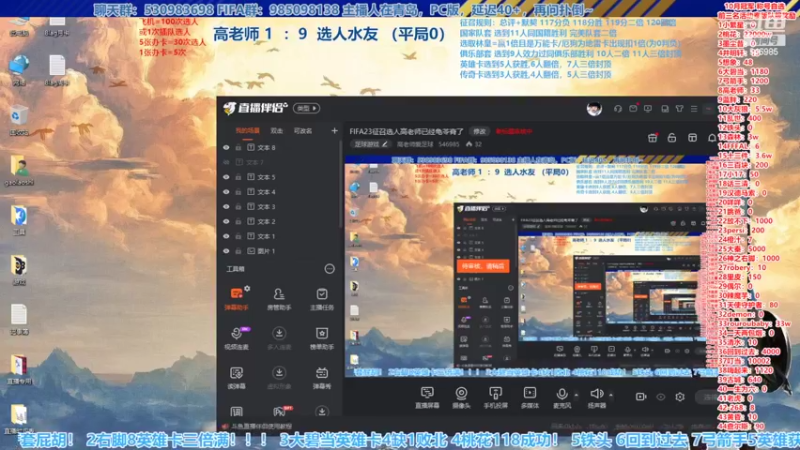This screenshot has width=800, height=450.
Task: Add 多媒体 multimedia source
Action: pos(530,397)
